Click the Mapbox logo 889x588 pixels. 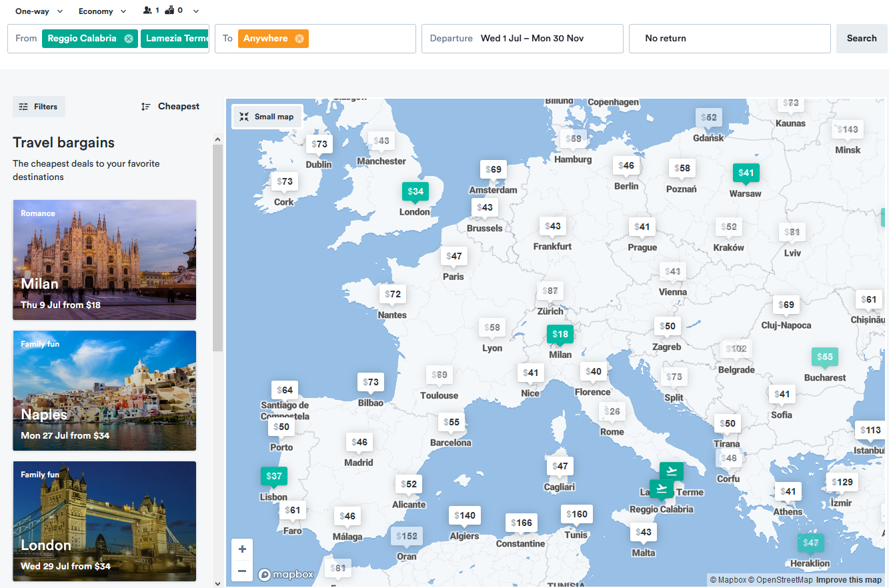click(285, 574)
